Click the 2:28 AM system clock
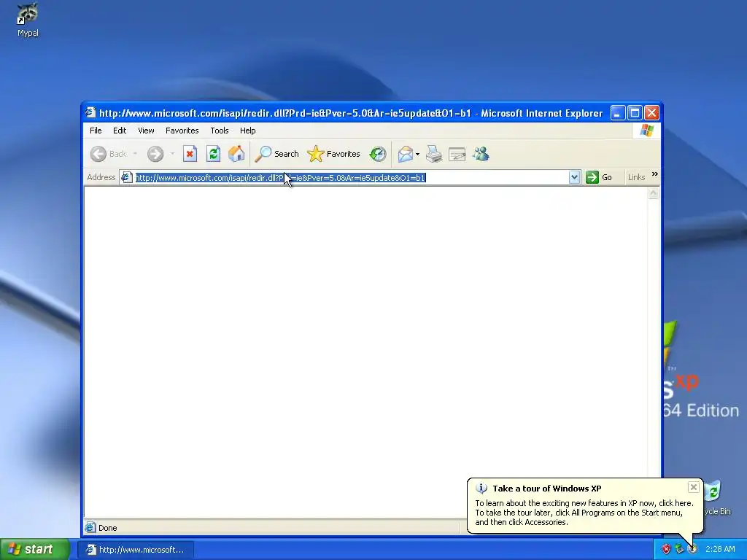Viewport: 747px width, 560px height. point(720,549)
